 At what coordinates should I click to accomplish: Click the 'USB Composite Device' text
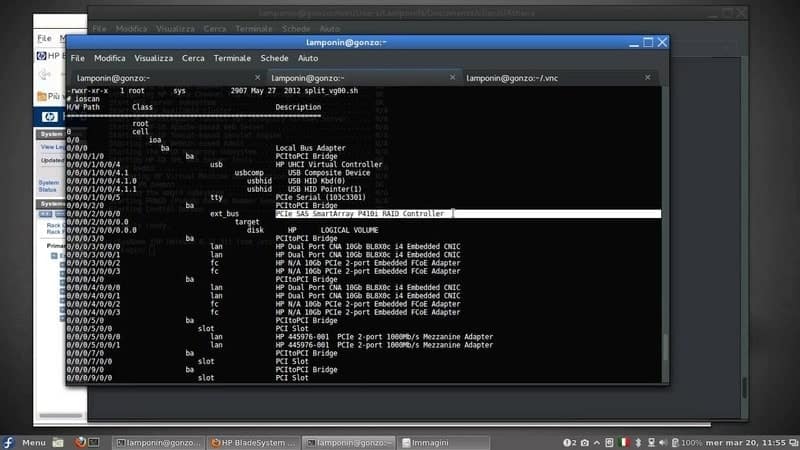(x=329, y=172)
